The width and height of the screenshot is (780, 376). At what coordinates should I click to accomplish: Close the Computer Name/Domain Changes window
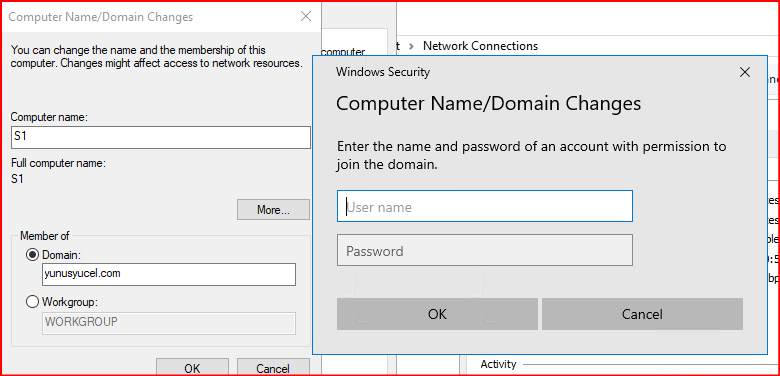click(306, 16)
